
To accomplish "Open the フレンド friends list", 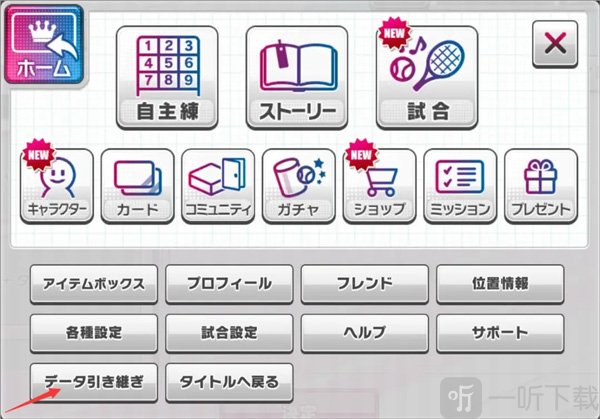I will click(x=365, y=284).
